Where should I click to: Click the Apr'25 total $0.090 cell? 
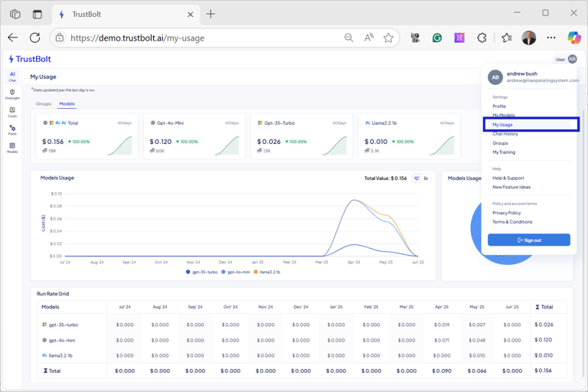pyautogui.click(x=442, y=371)
